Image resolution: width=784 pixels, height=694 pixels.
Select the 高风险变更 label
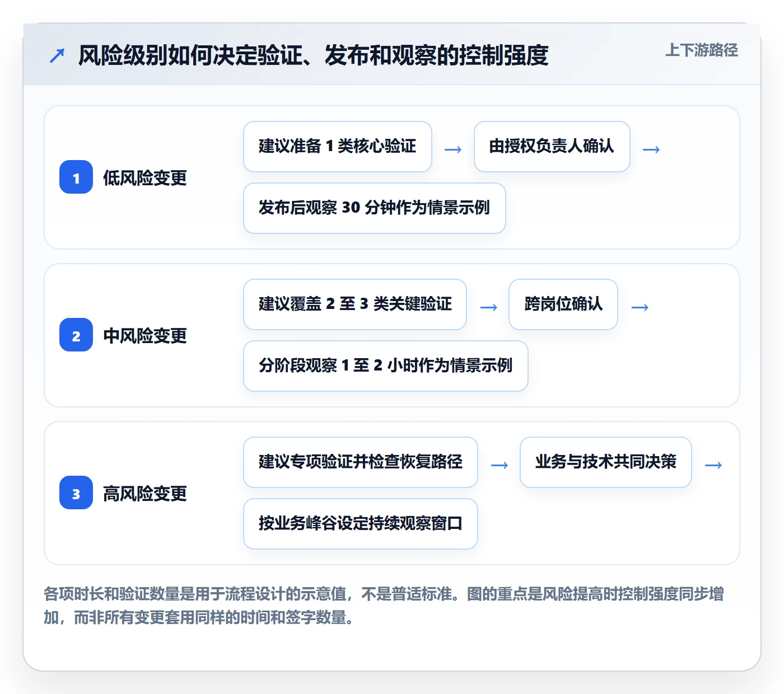(x=145, y=494)
